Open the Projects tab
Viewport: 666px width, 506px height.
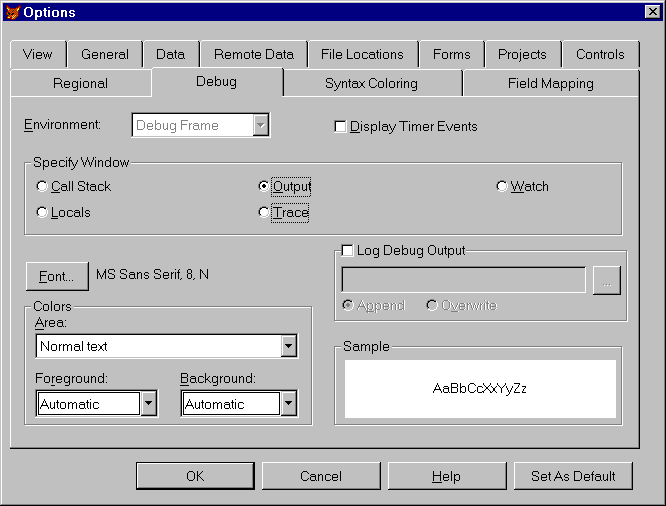click(x=522, y=54)
